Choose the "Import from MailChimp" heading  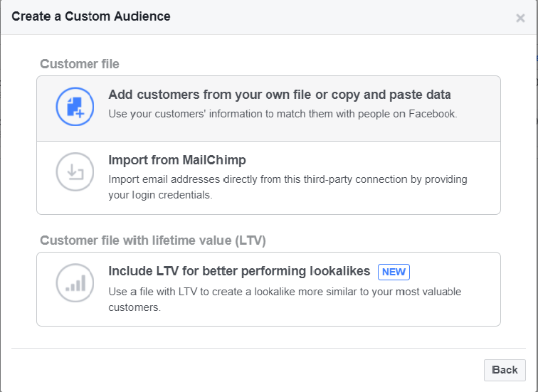coord(177,160)
